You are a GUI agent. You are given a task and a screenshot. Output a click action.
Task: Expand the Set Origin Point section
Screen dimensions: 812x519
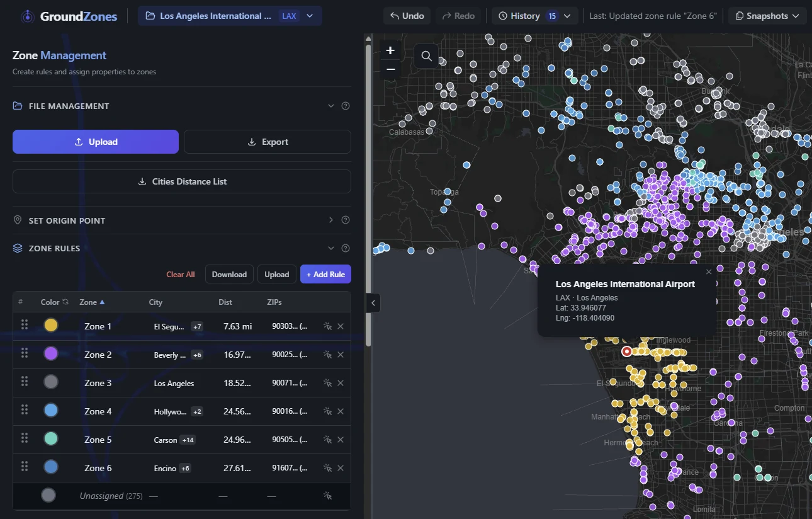[331, 220]
